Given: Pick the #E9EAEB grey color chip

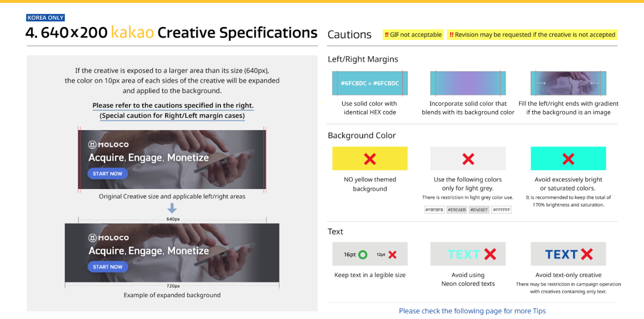Looking at the screenshot, I should pyautogui.click(x=457, y=210).
